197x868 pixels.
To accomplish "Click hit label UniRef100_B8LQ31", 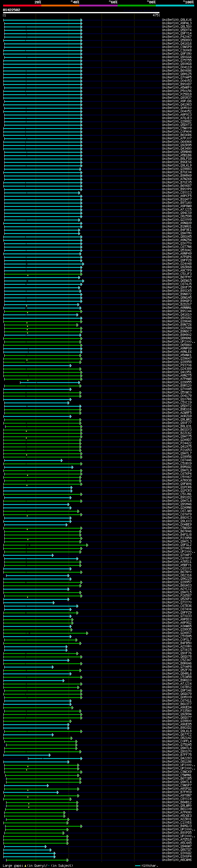I will coord(177,426).
